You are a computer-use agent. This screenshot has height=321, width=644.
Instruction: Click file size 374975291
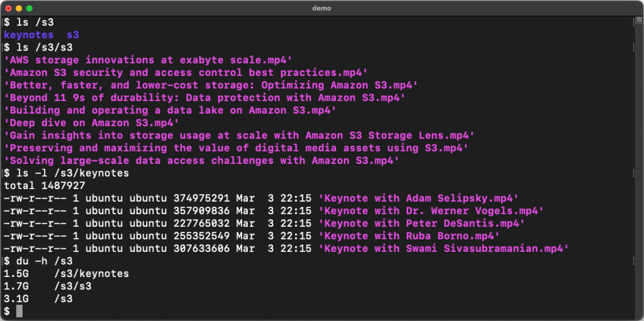click(x=202, y=199)
